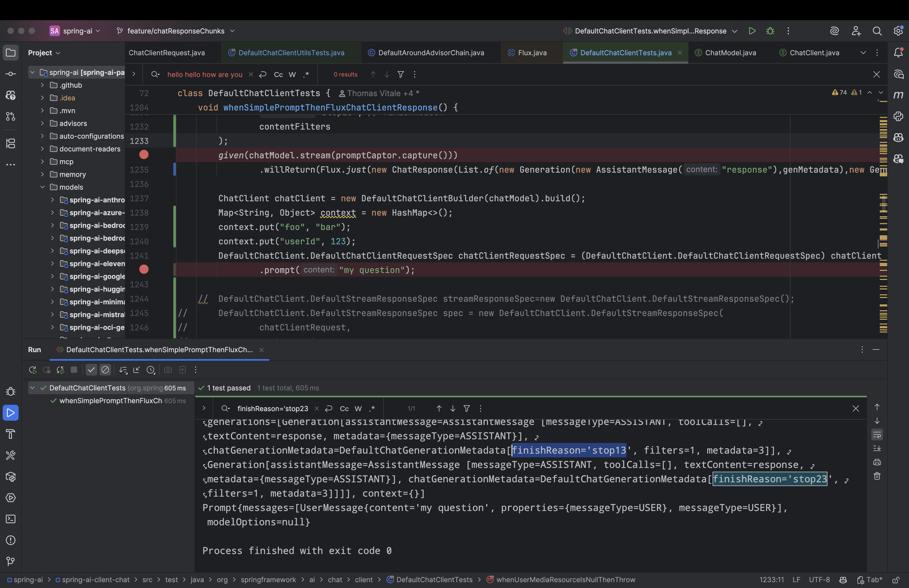Open spring-ai project dropdown

pos(75,31)
